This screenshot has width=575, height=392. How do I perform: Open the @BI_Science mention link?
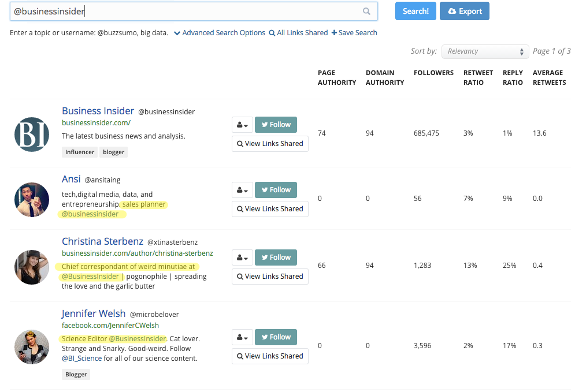click(x=81, y=359)
